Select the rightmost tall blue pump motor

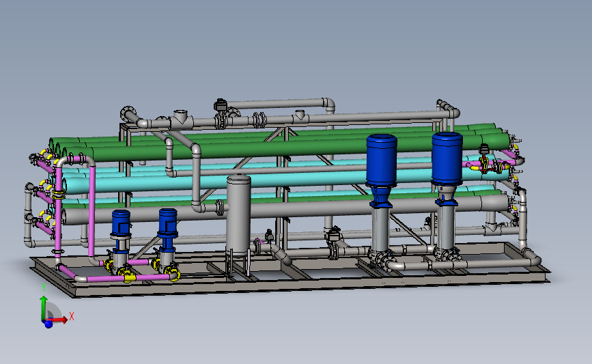pyautogui.click(x=447, y=158)
